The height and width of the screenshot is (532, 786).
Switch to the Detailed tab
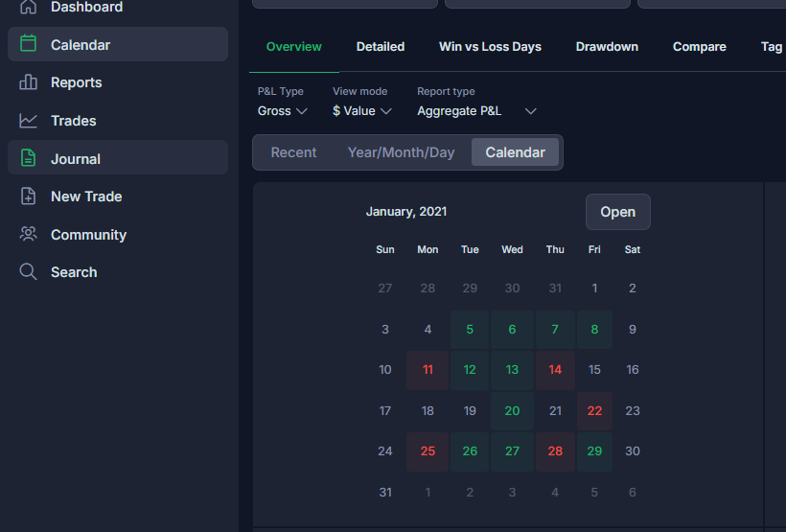(x=381, y=47)
